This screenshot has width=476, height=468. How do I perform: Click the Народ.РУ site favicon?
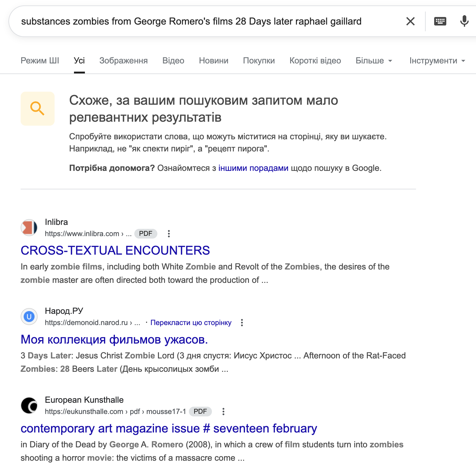29,317
